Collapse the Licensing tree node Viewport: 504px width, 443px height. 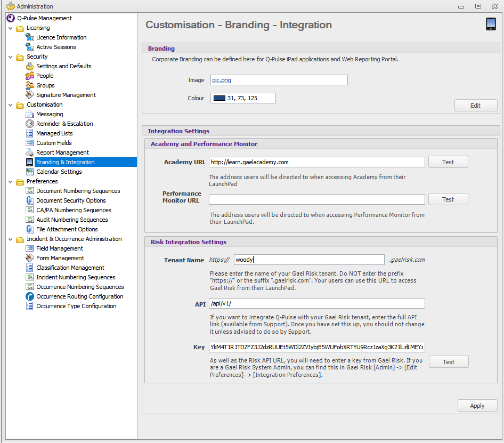tap(11, 28)
